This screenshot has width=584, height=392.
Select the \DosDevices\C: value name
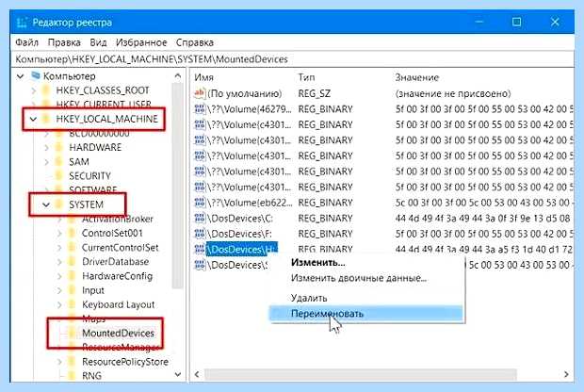tap(240, 219)
